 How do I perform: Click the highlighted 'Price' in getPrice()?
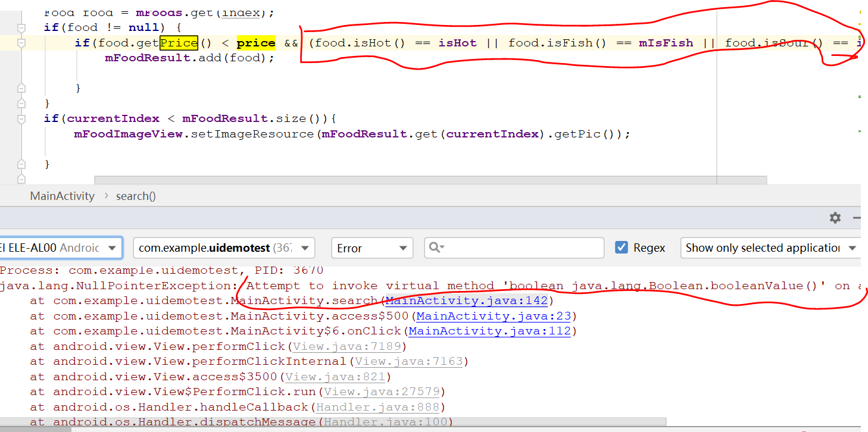(179, 43)
